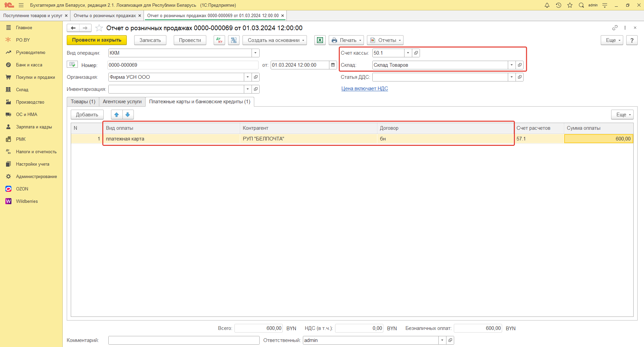
Task: Expand Организация dropdown
Action: [248, 77]
